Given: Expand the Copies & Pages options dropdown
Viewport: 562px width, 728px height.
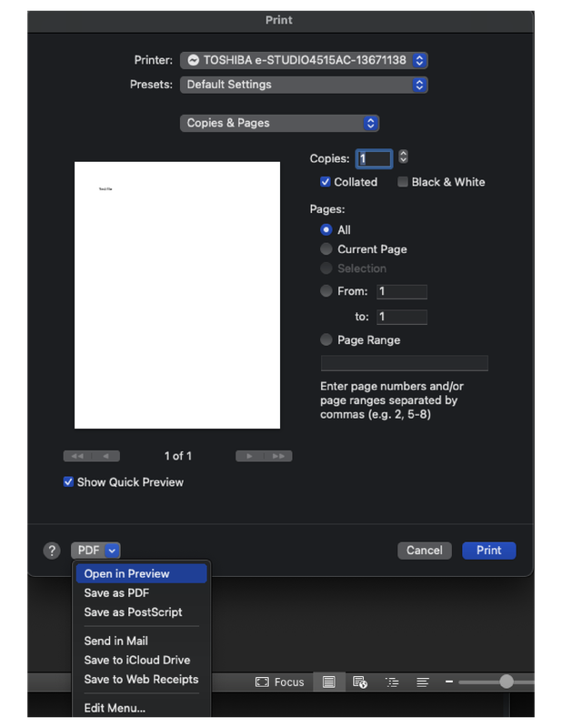Looking at the screenshot, I should [279, 123].
